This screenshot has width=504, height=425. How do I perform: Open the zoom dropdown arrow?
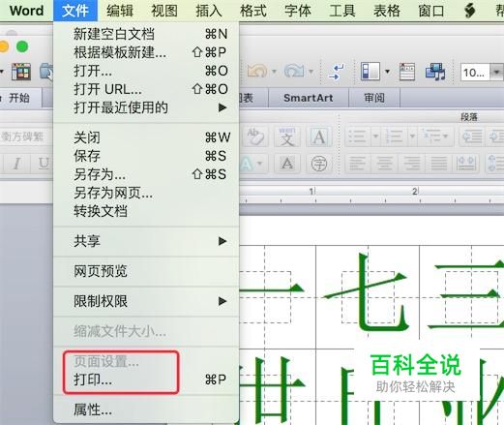point(496,73)
